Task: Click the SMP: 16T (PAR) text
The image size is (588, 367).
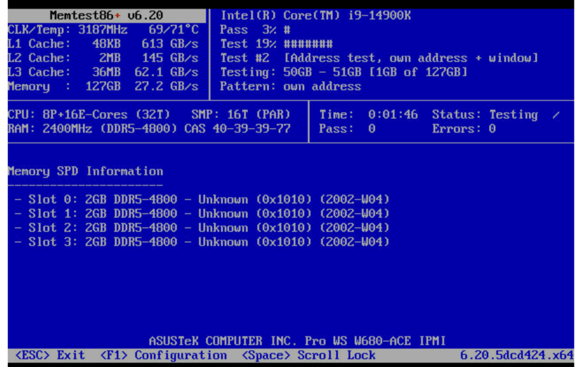Action: 241,115
